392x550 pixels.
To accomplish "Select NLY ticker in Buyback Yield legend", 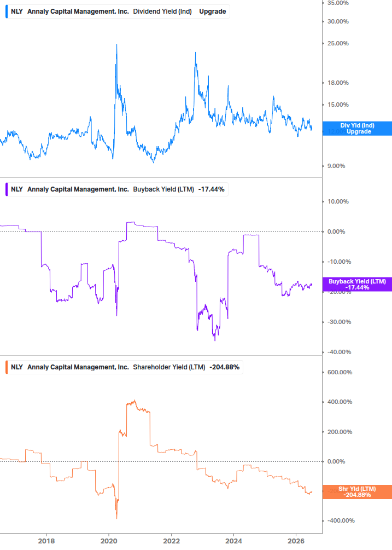I will point(17,189).
